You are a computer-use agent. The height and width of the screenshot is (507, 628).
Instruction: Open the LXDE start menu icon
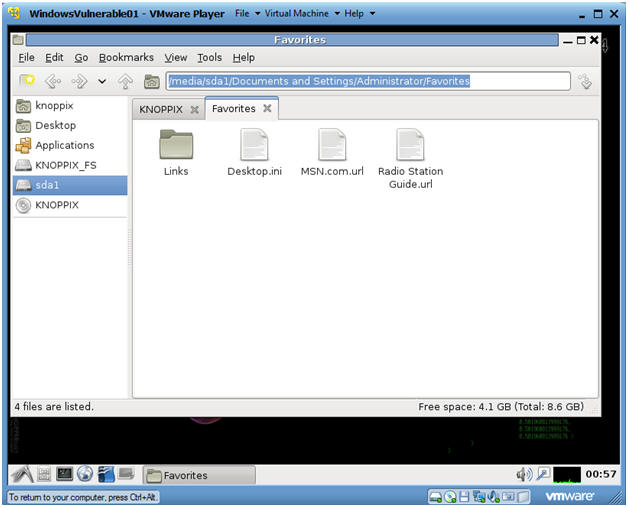click(x=22, y=475)
